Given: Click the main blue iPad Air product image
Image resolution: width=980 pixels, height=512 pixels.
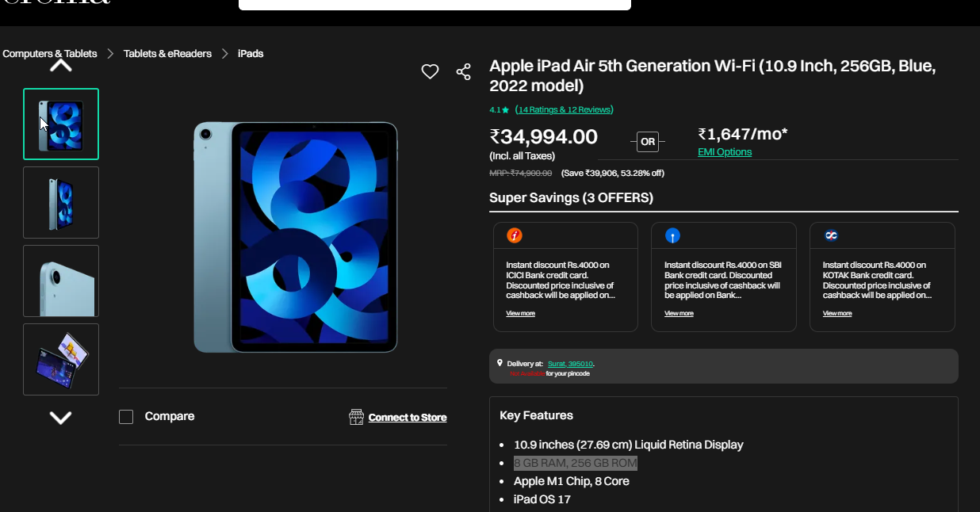Looking at the screenshot, I should click(x=296, y=237).
